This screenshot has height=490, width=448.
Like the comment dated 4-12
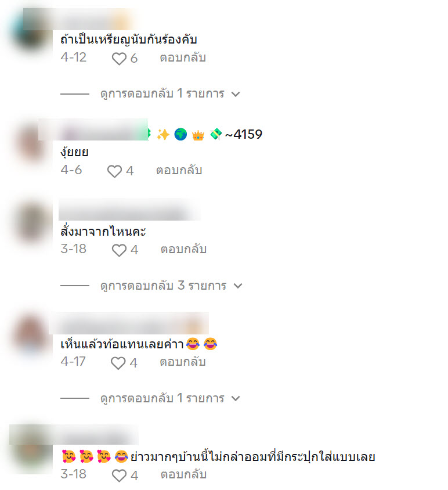[x=119, y=59]
